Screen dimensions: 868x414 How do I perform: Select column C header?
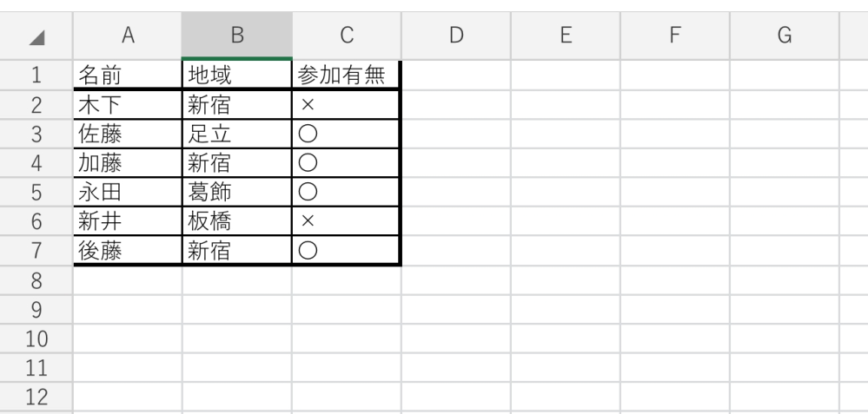346,35
